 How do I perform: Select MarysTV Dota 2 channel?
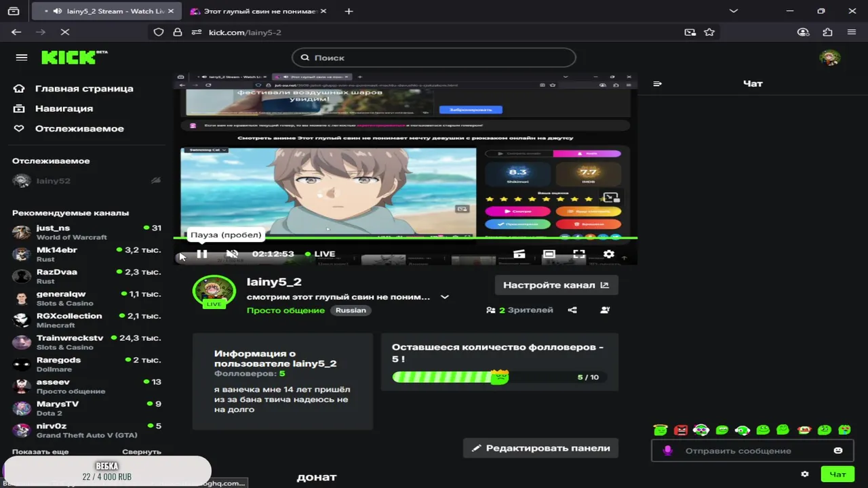[87, 408]
